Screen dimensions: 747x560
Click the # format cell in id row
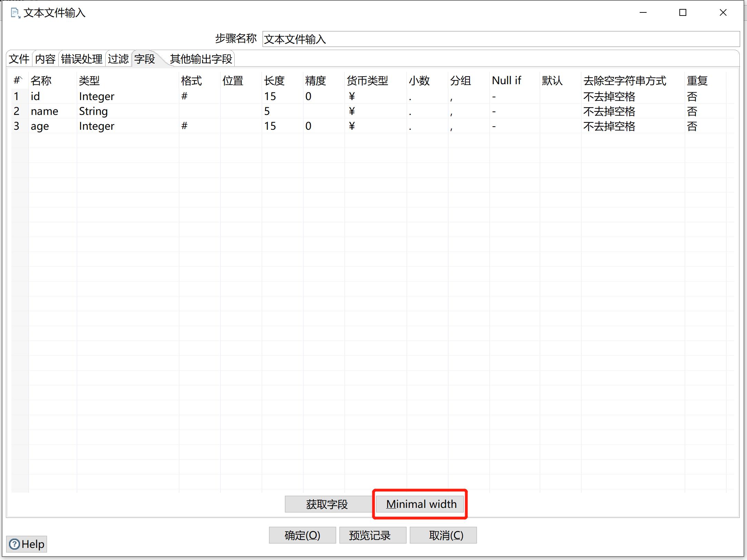(x=200, y=96)
